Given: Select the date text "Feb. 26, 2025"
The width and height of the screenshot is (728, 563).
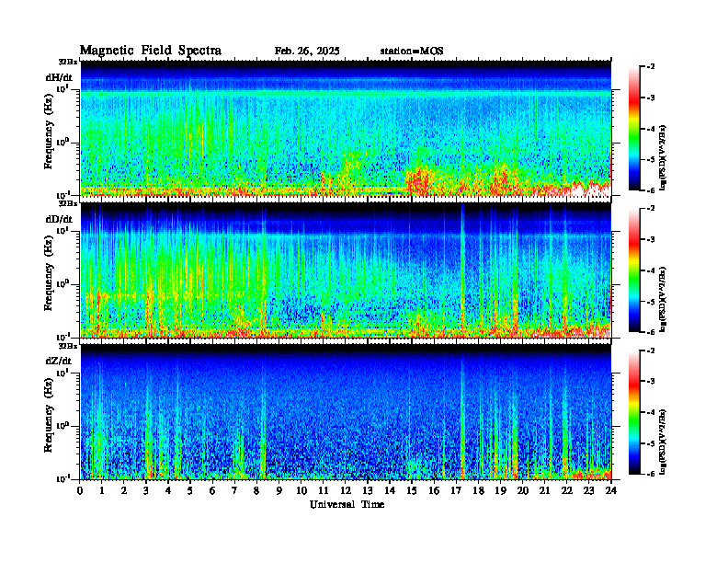Looking at the screenshot, I should 307,52.
